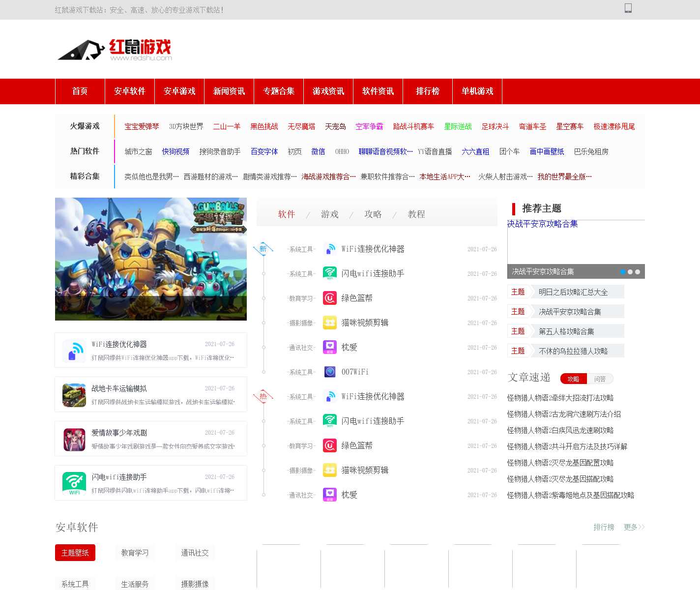
Task: Open the 新闻资讯 navigation menu item
Action: (x=229, y=91)
